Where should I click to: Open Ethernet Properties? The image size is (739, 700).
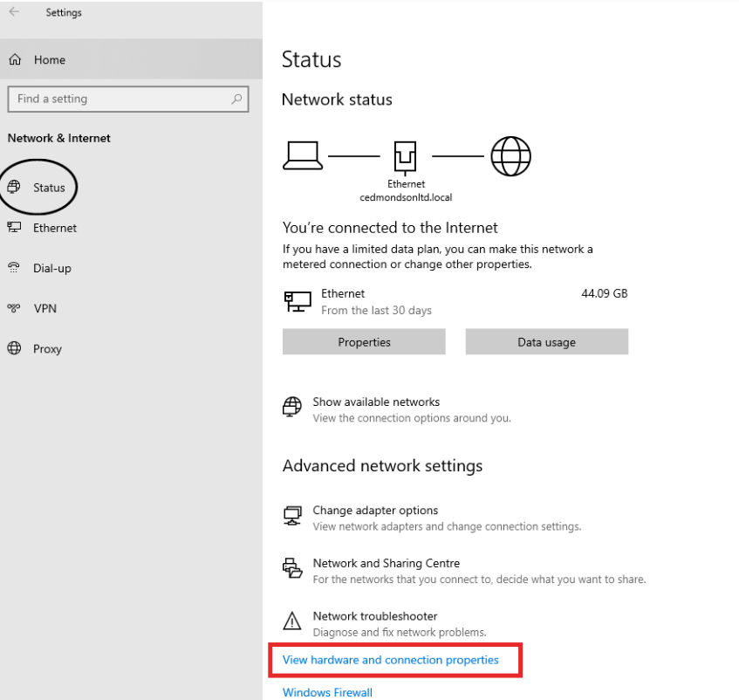pos(363,341)
